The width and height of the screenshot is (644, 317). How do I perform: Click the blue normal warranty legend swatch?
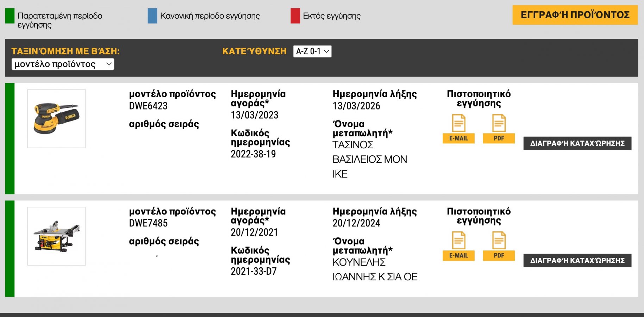[x=152, y=16]
